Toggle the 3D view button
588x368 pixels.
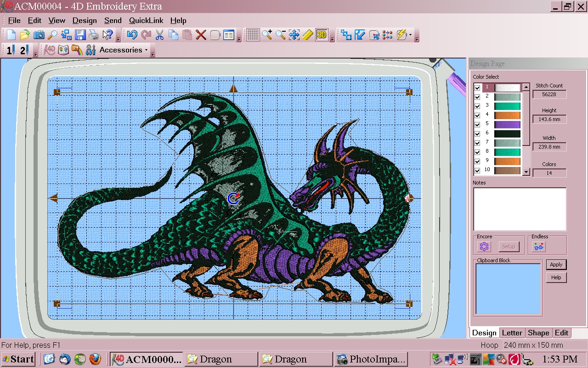pyautogui.click(x=322, y=35)
